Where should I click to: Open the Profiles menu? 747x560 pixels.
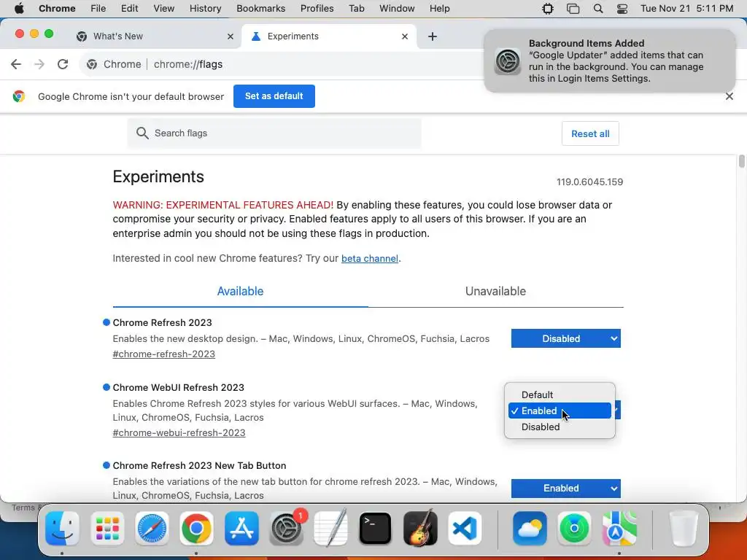tap(317, 9)
